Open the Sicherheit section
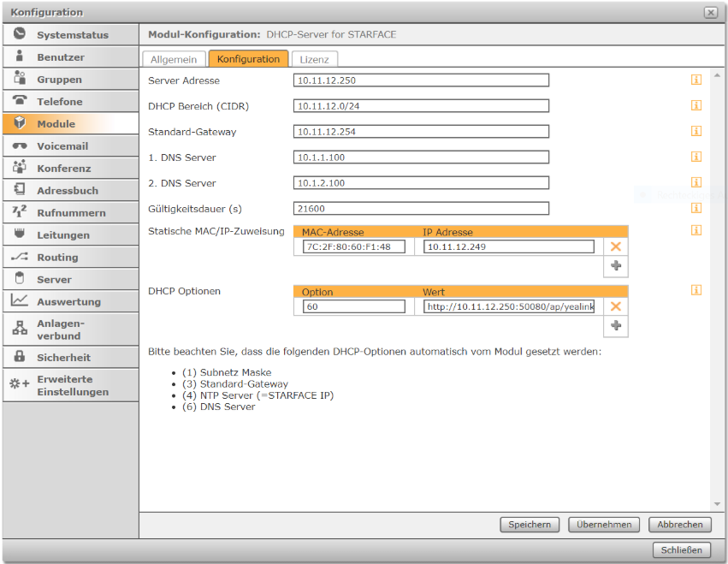Image resolution: width=728 pixels, height=564 pixels. click(70, 357)
